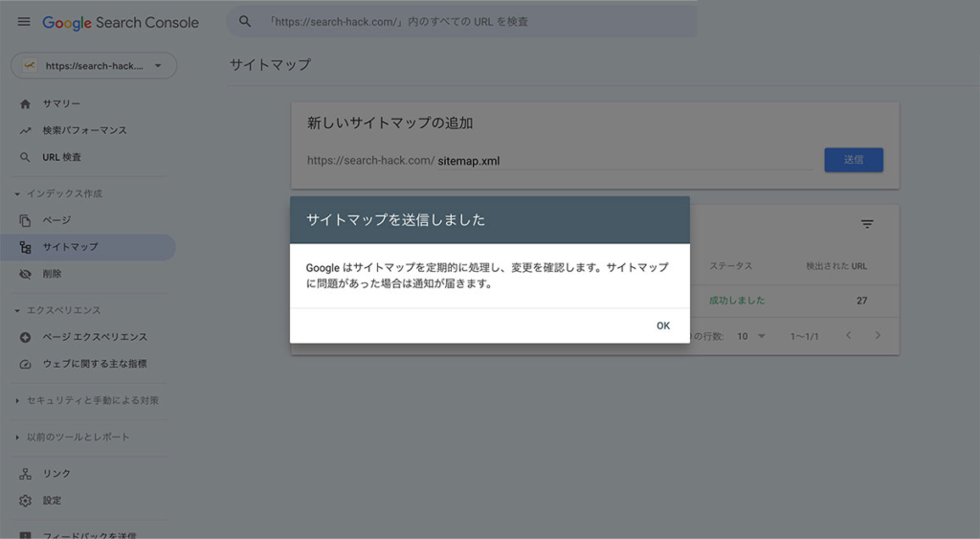The width and height of the screenshot is (980, 539).
Task: Click the 成功しました status cell
Action: pos(737,301)
